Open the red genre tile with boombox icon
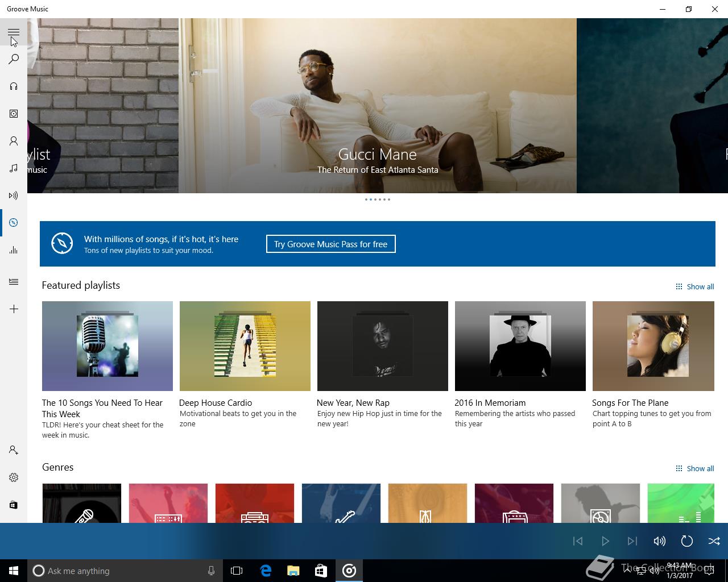 coord(255,503)
